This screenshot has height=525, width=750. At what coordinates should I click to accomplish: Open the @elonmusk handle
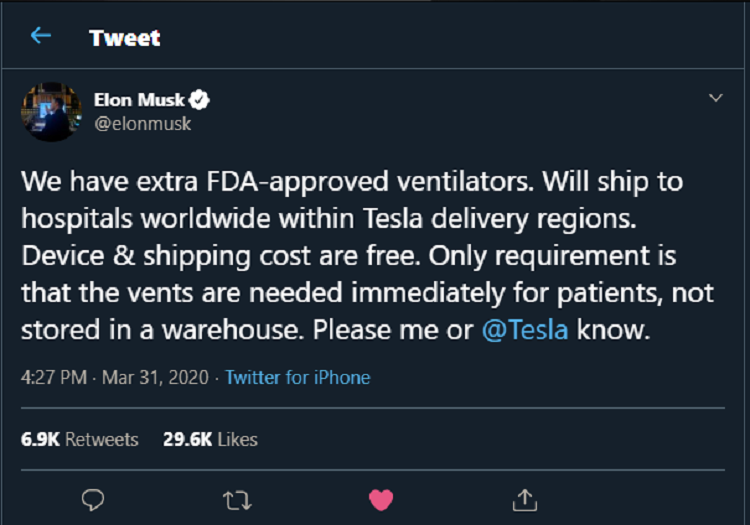142,124
